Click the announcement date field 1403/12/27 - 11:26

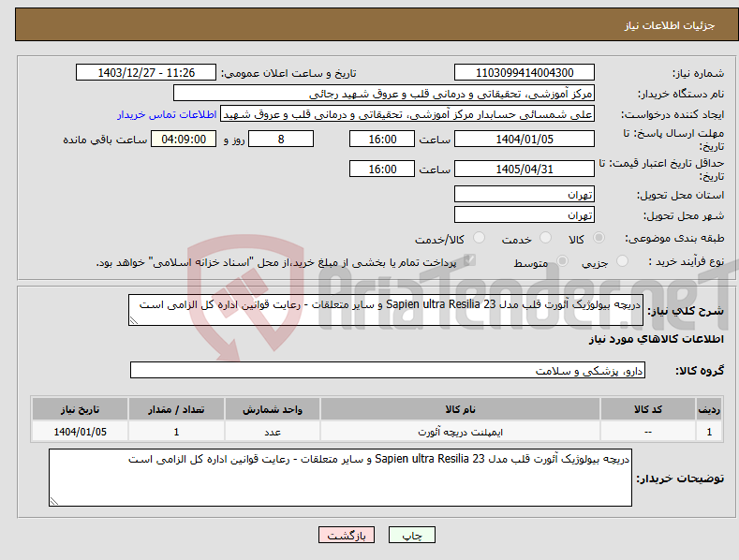pos(145,73)
